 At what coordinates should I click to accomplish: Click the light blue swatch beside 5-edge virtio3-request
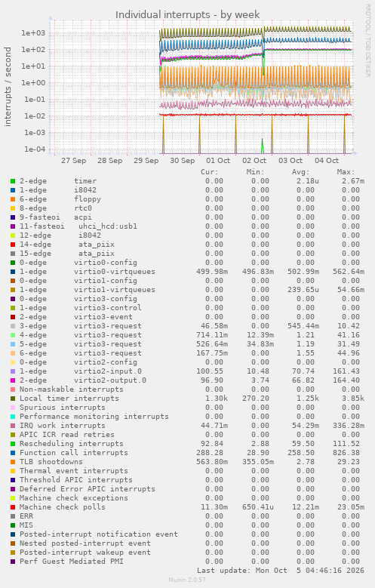(13, 344)
